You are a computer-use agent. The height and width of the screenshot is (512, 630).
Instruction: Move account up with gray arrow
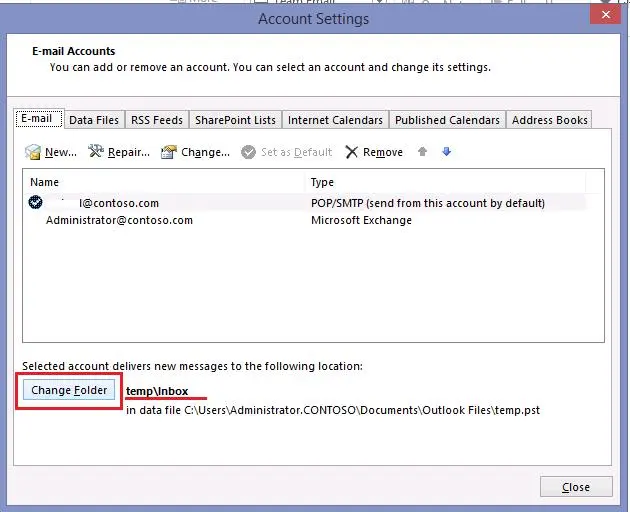[422, 152]
